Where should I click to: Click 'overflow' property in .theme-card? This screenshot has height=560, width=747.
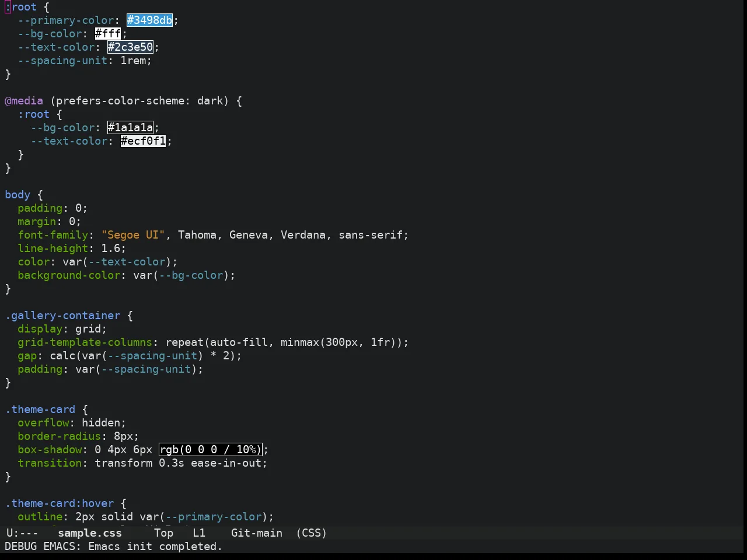coord(43,423)
